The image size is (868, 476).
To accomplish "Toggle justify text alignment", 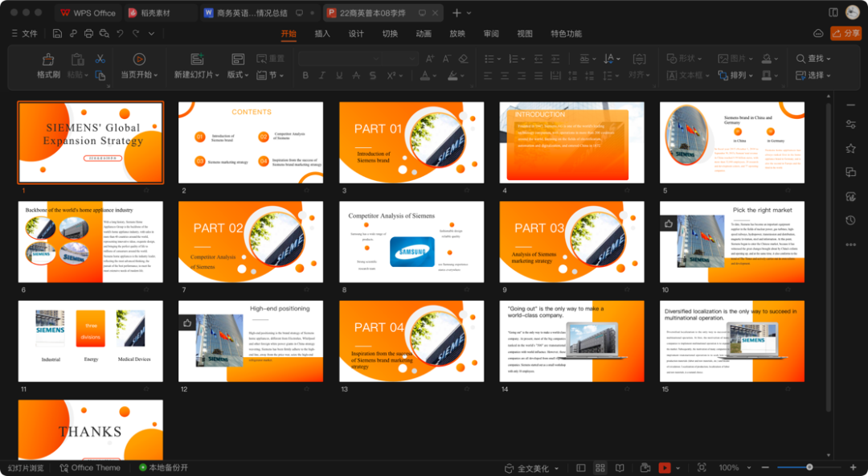I will coord(538,76).
